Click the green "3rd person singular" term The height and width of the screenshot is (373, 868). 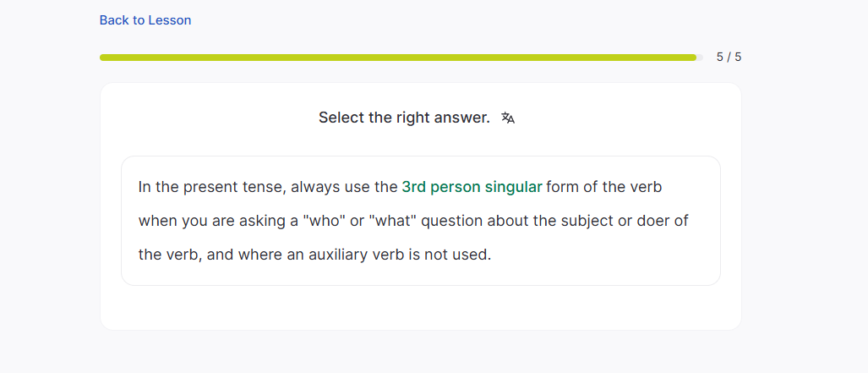[472, 187]
